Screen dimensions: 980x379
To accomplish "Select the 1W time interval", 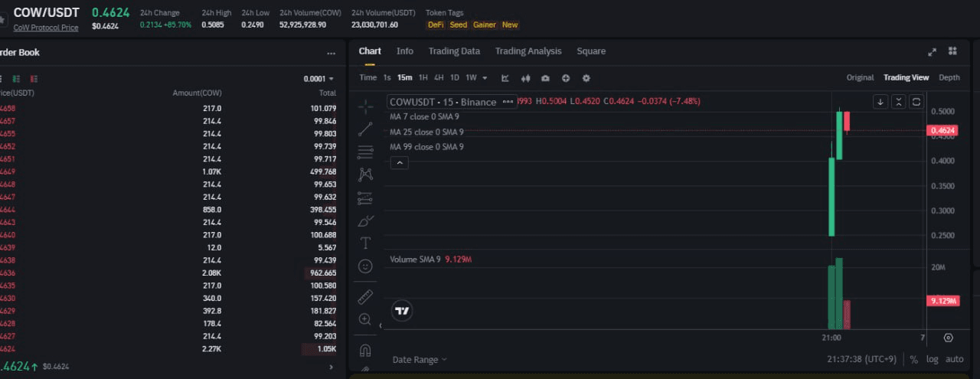I will coord(471,78).
